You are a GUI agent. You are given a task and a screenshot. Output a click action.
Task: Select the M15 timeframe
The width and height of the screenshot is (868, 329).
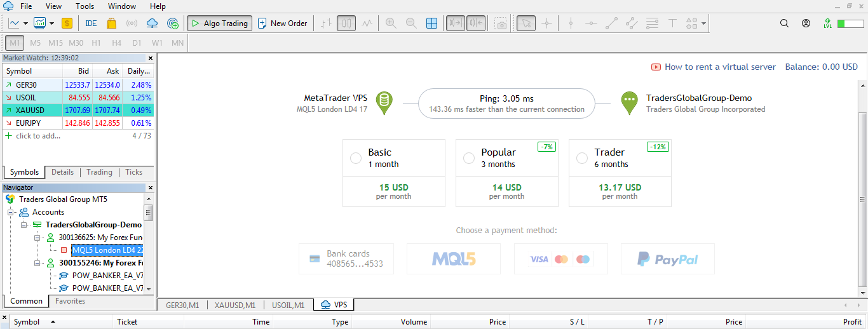click(x=55, y=43)
